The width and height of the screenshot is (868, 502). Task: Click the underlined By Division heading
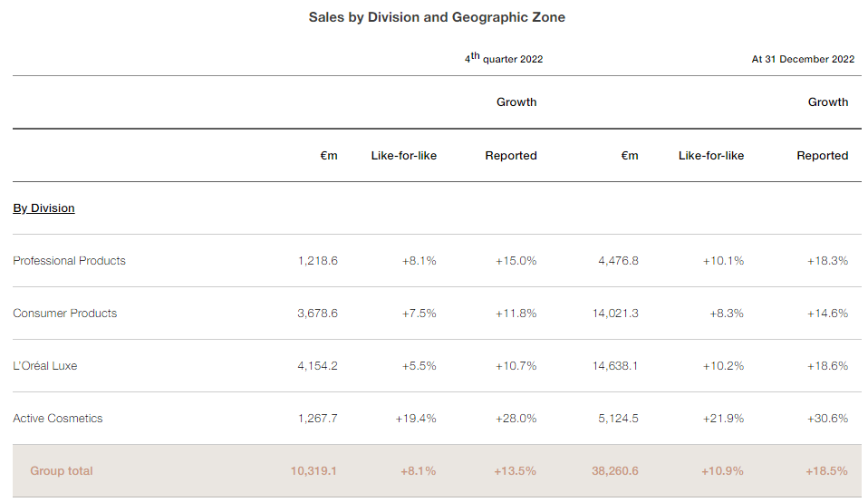[x=43, y=208]
